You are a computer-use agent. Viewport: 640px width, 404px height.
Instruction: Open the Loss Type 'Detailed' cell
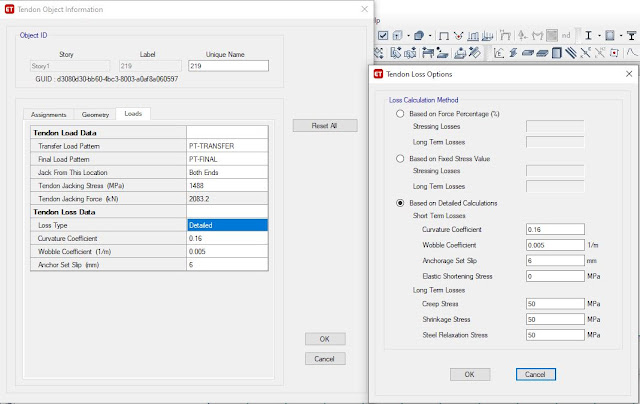tap(227, 225)
